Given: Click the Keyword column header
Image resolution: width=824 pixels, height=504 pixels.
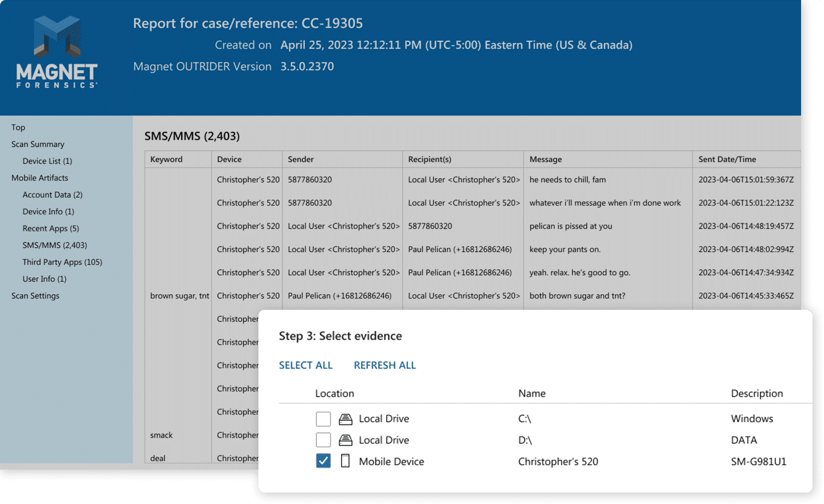Looking at the screenshot, I should click(x=166, y=159).
